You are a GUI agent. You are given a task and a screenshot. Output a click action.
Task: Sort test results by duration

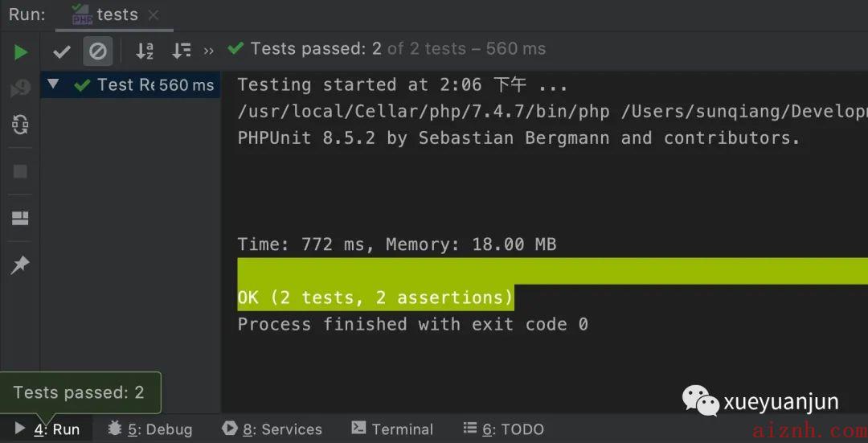[x=181, y=51]
